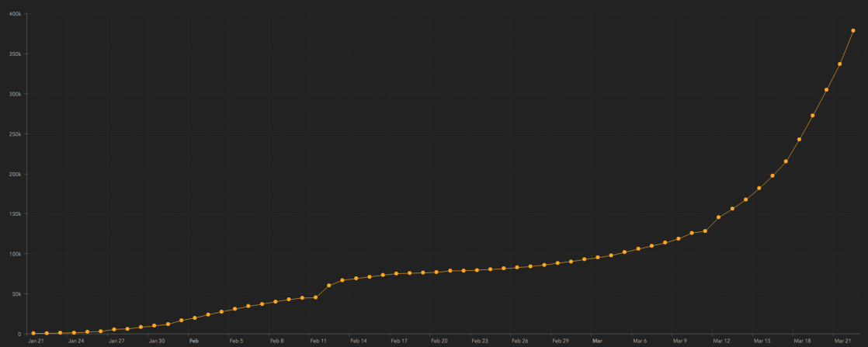Viewport: 868px width, 347px height.
Task: Select the final, highest data point on the line
Action: pos(853,30)
